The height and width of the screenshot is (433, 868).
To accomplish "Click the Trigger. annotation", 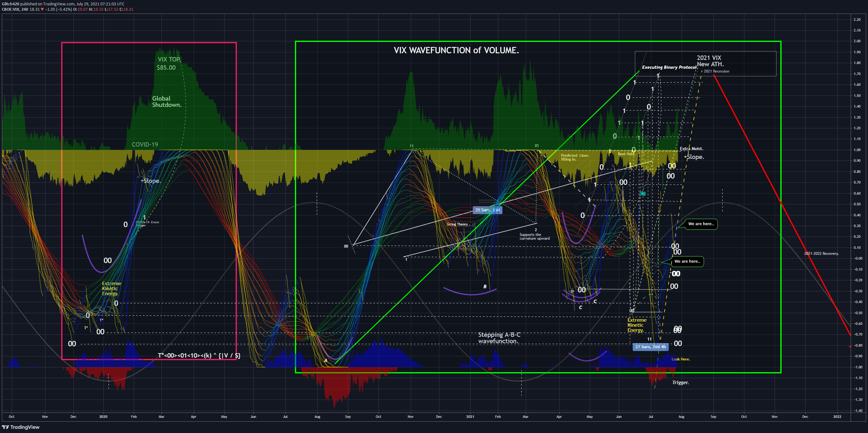I will (680, 383).
